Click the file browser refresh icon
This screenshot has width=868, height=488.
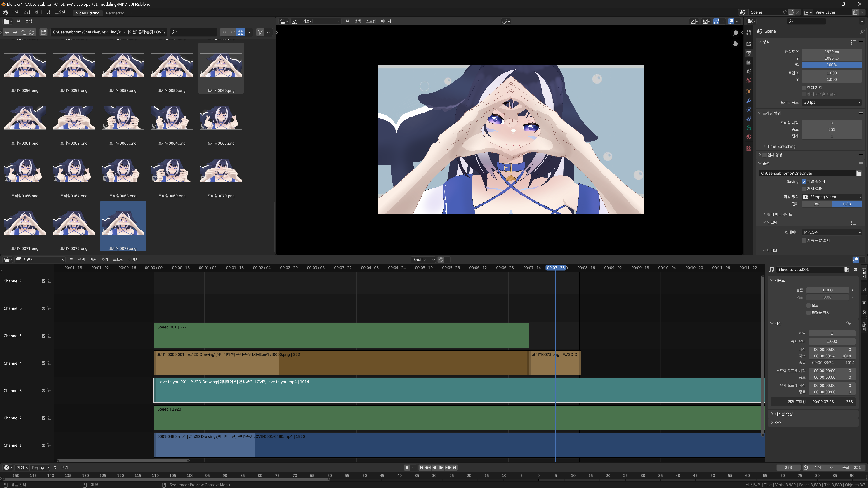pos(32,32)
